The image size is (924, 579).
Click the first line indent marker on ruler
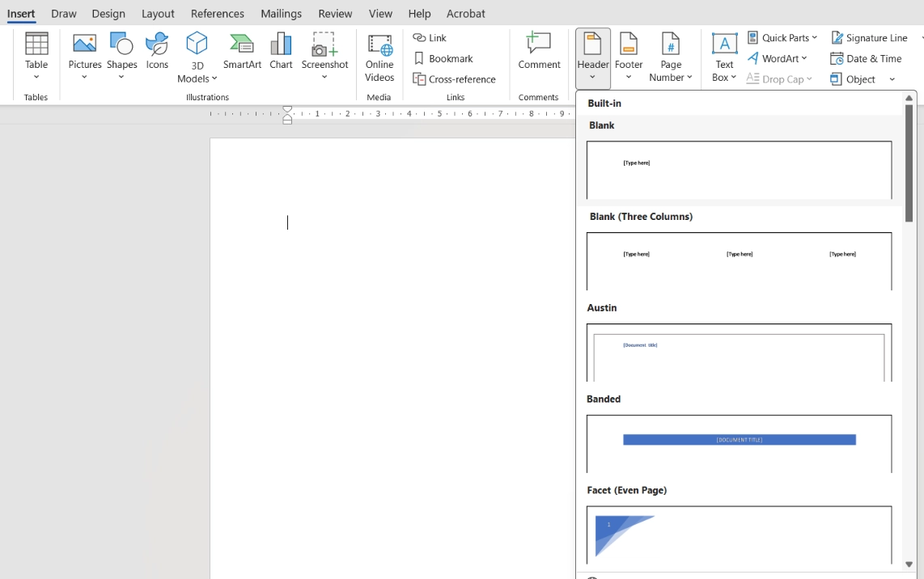click(287, 109)
